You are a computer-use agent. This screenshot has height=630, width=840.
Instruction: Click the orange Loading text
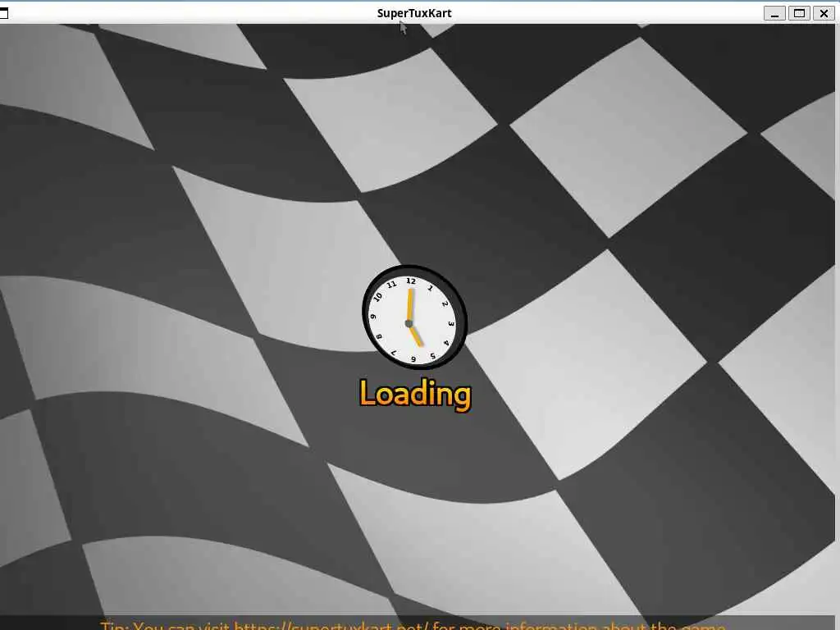pyautogui.click(x=415, y=395)
